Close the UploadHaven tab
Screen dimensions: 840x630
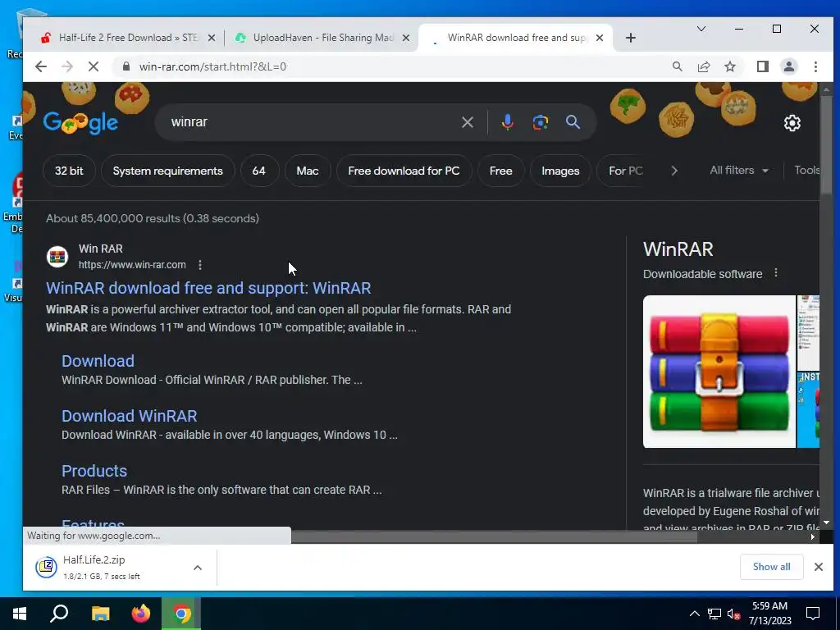click(406, 38)
